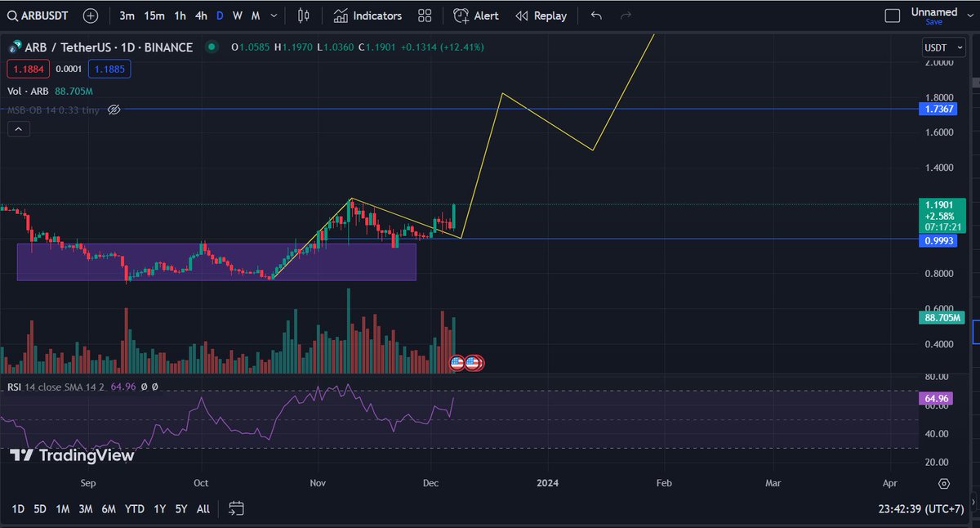This screenshot has width=980, height=528.
Task: Click the redo arrow
Action: coord(625,16)
